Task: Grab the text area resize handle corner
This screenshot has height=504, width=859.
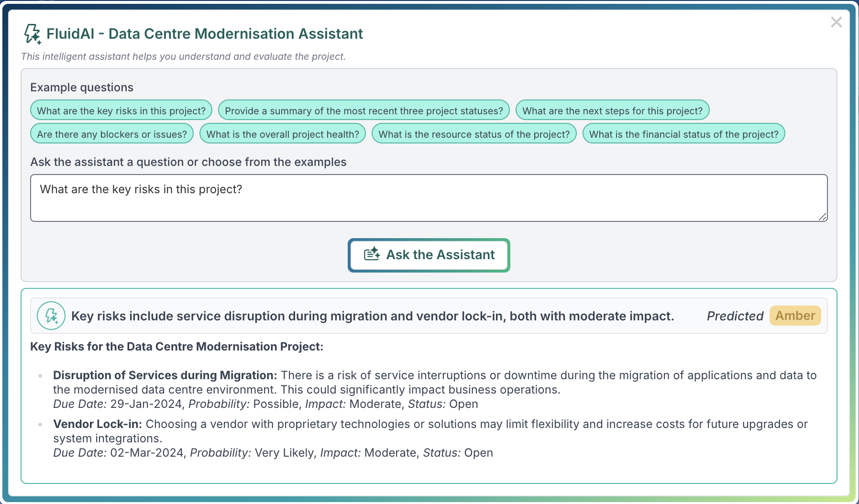Action: pyautogui.click(x=823, y=217)
